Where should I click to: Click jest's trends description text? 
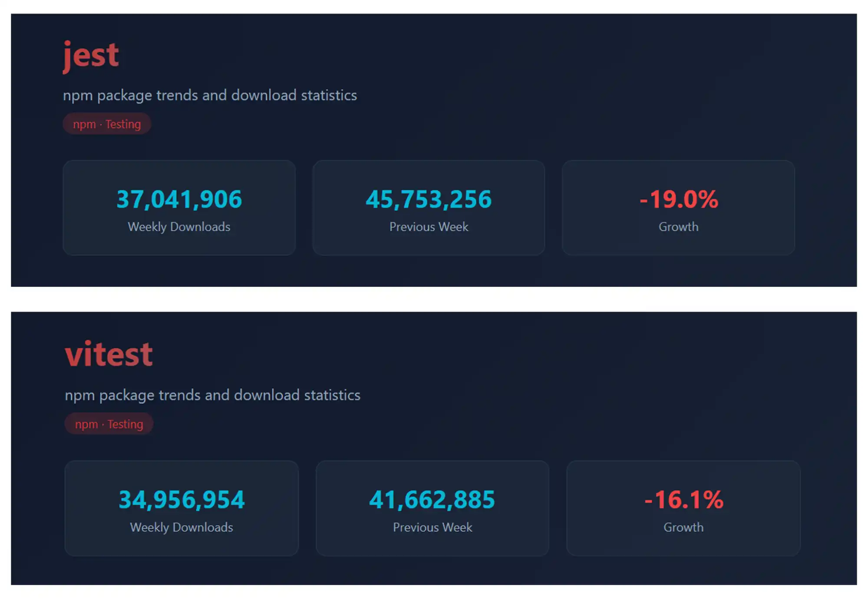pyautogui.click(x=210, y=95)
